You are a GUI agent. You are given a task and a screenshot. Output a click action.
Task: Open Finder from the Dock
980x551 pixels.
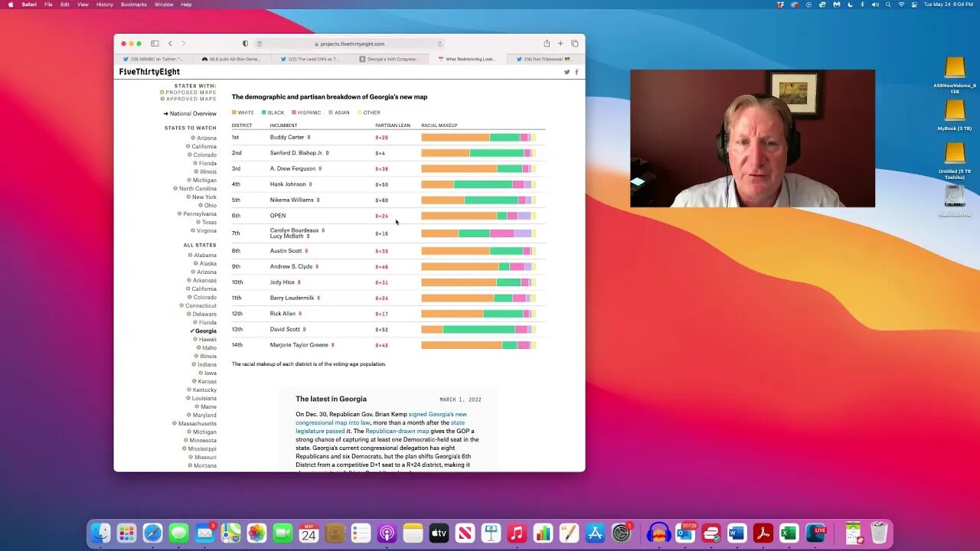(100, 533)
